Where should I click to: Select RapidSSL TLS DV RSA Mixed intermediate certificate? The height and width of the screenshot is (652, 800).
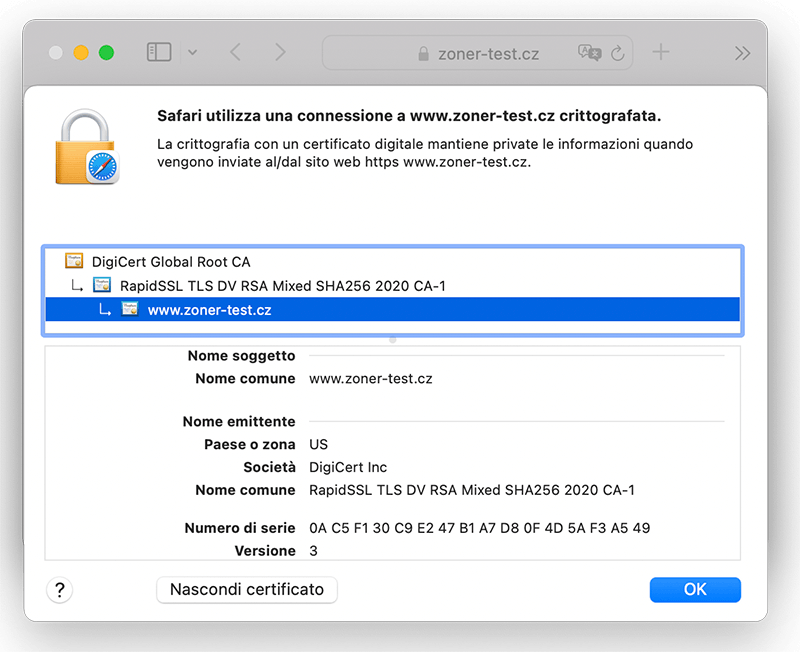pyautogui.click(x=392, y=286)
